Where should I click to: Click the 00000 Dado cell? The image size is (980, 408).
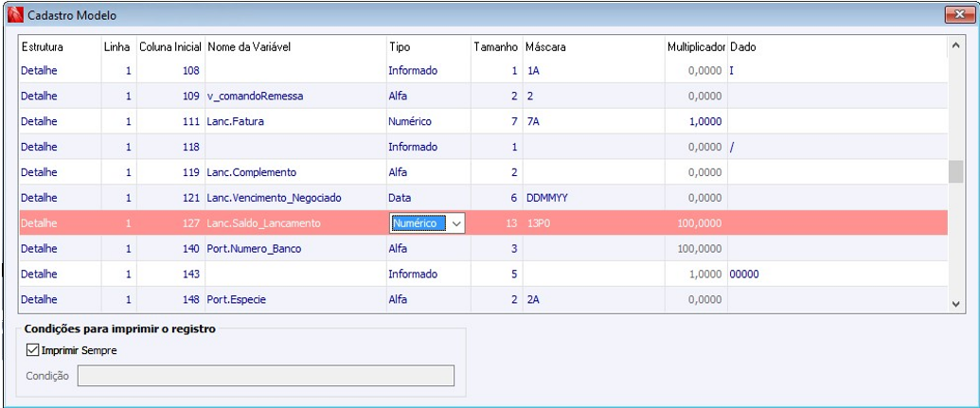[838, 275]
